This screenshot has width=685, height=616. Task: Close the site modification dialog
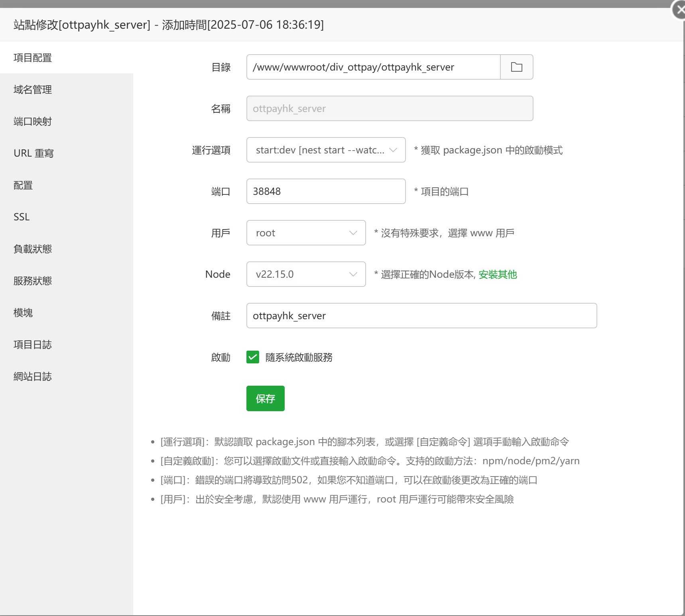(679, 10)
